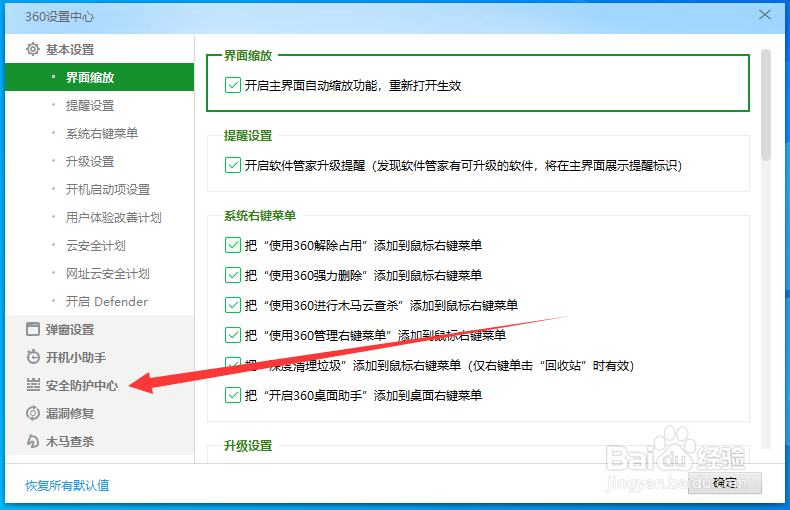The width and height of the screenshot is (790, 510).
Task: Uncheck 开启360桌面助手 desktop menu option
Action: 233,395
